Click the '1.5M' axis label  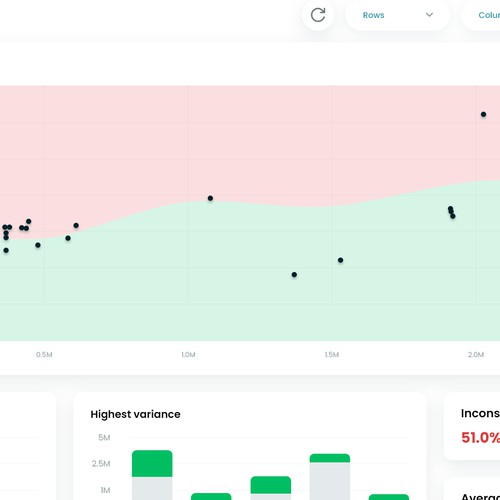332,355
